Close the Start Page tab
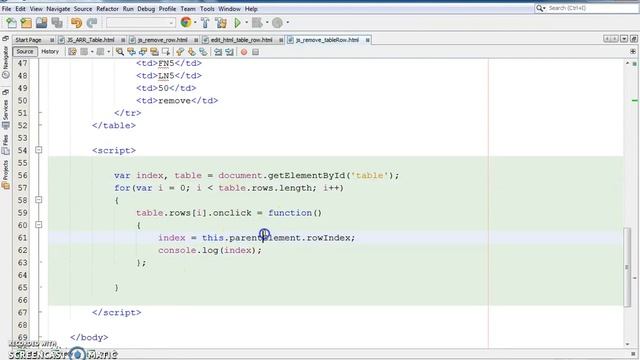Image resolution: width=640 pixels, height=360 pixels. (x=52, y=40)
